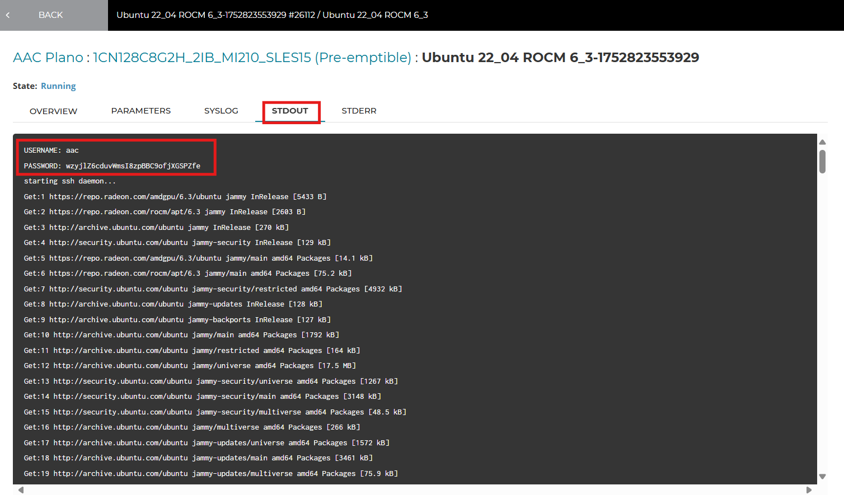Click the Get:19 jammy-updates/multiverse line
Viewport: 844px width, 504px height.
tap(211, 474)
